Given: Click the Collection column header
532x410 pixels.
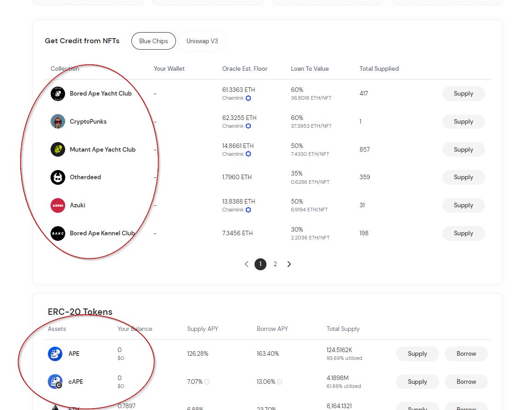Looking at the screenshot, I should [65, 68].
